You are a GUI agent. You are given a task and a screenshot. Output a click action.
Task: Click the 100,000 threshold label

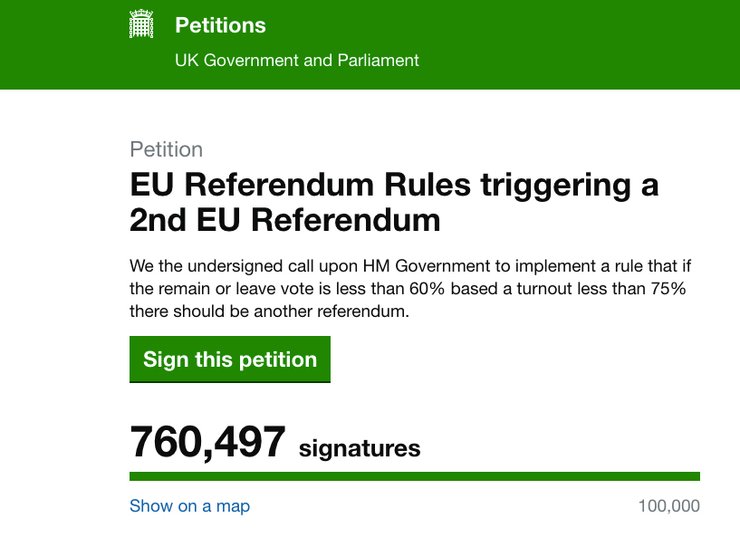pyautogui.click(x=668, y=506)
